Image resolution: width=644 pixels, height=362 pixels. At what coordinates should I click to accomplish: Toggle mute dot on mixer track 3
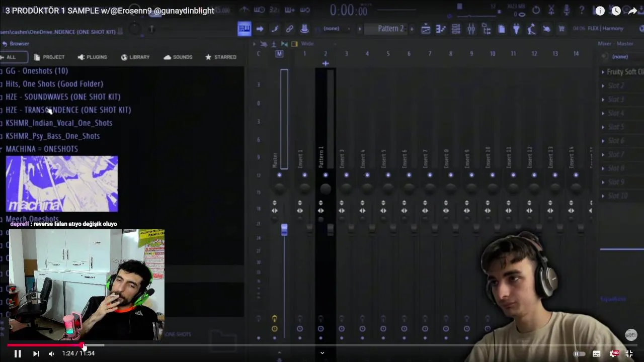(346, 175)
